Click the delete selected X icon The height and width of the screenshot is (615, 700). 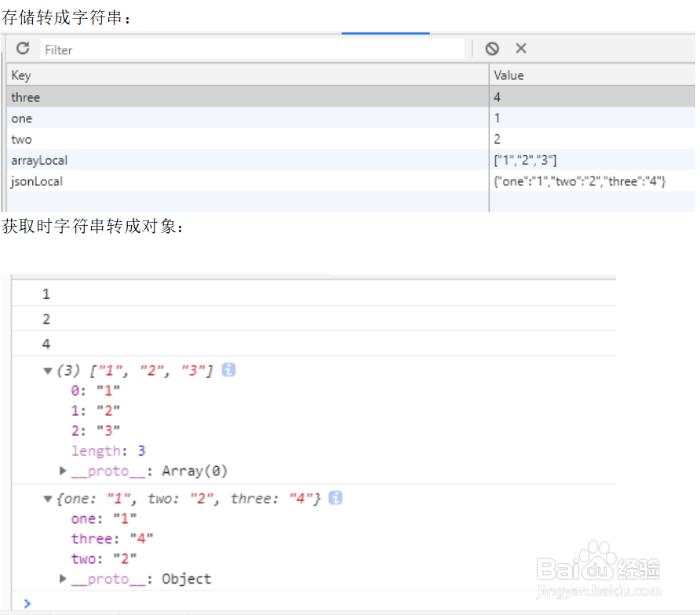(x=521, y=48)
